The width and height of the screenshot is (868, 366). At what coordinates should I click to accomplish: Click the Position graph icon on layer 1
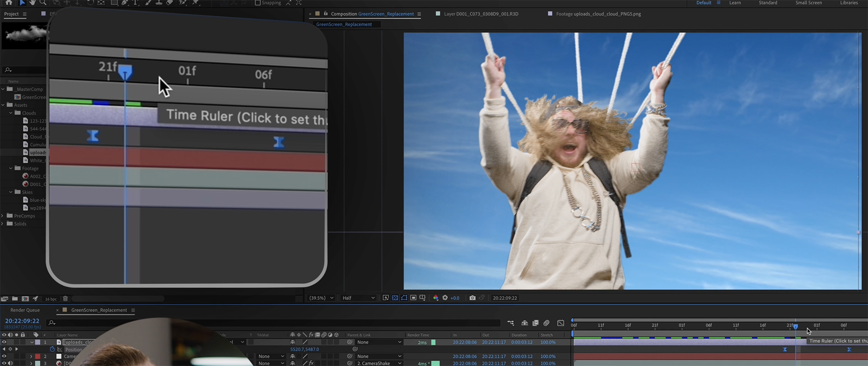[x=60, y=349]
